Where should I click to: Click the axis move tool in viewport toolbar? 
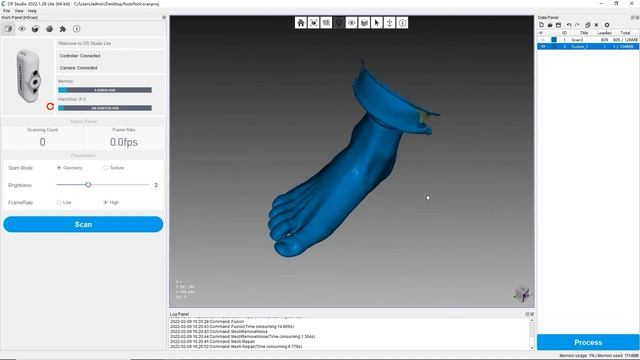(389, 23)
